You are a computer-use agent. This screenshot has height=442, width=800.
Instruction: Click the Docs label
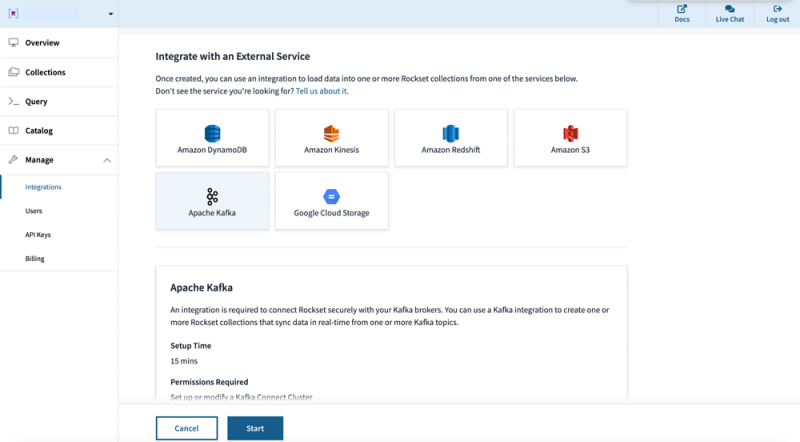point(682,19)
